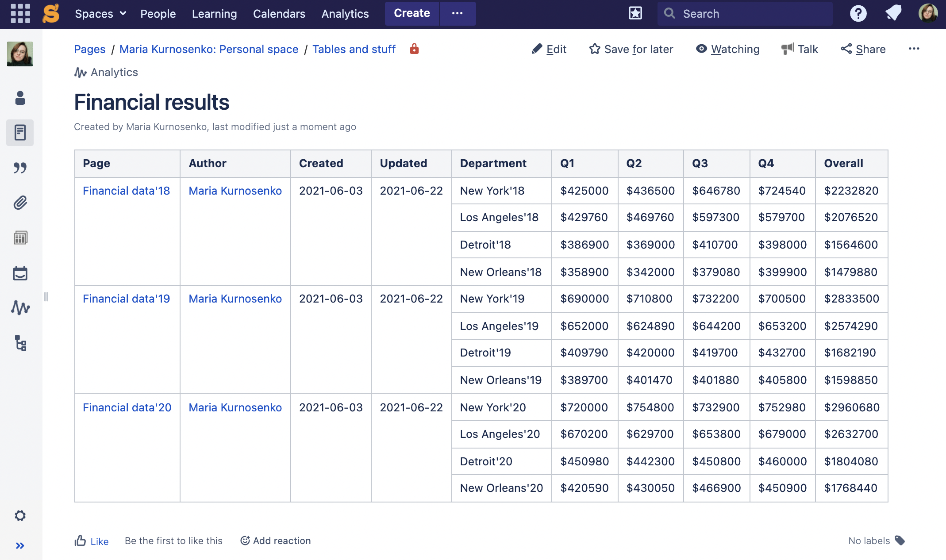Open the page tree icon in the sidebar
The width and height of the screenshot is (946, 560).
click(x=20, y=343)
